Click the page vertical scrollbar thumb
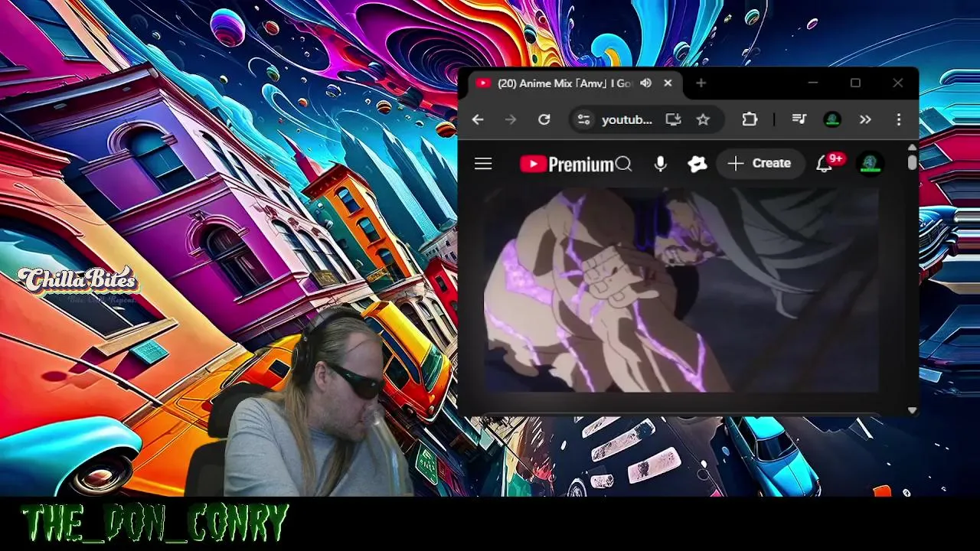The image size is (980, 551). [x=912, y=163]
